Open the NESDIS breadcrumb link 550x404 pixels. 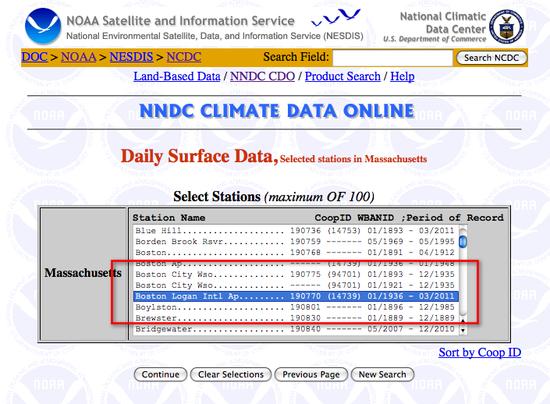pos(131,57)
